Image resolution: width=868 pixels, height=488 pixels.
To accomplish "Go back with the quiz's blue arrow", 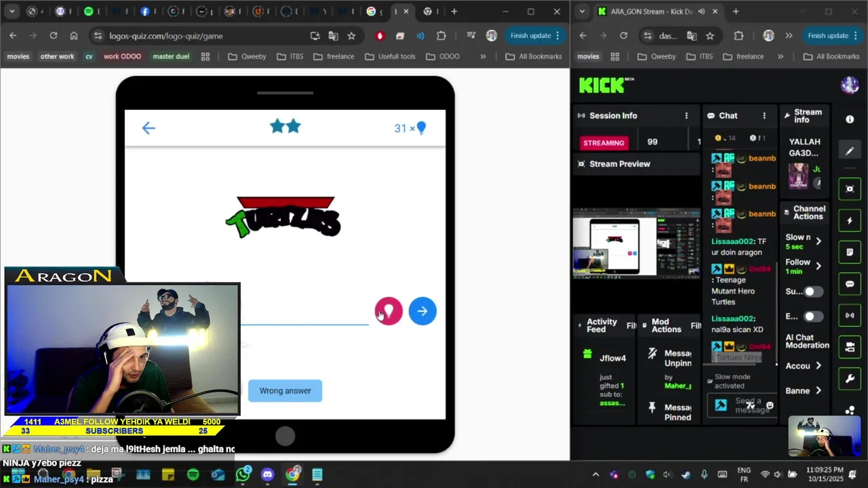I will (149, 128).
